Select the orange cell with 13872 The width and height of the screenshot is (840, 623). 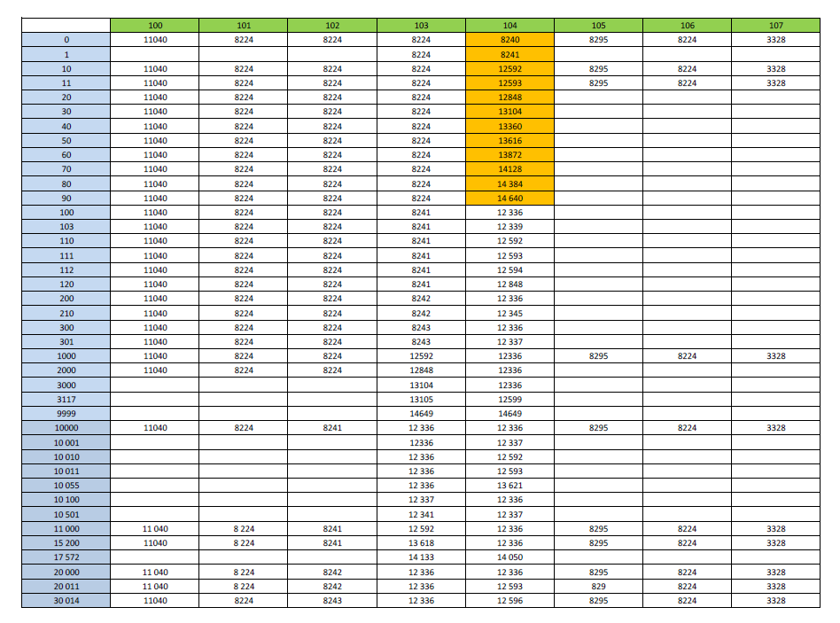[x=509, y=155]
